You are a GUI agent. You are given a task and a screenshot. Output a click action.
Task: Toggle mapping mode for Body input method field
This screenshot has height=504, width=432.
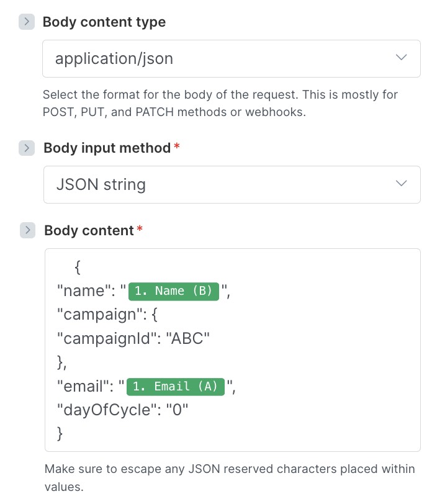coord(27,148)
